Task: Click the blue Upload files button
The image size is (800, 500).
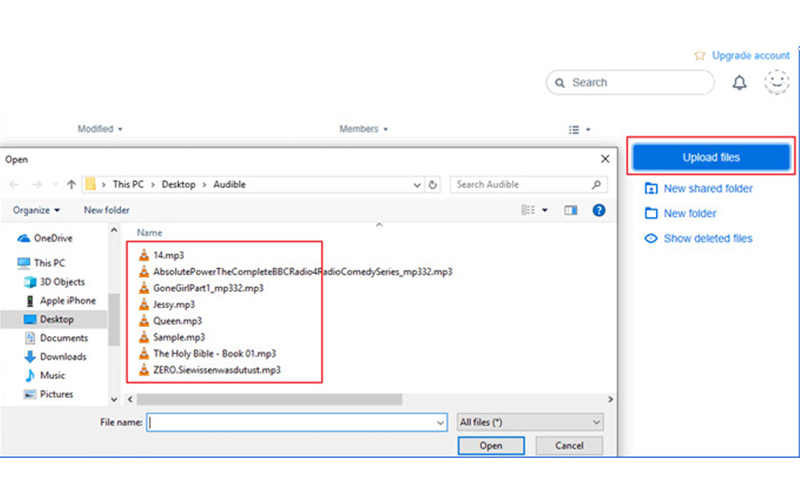Action: coord(711,157)
